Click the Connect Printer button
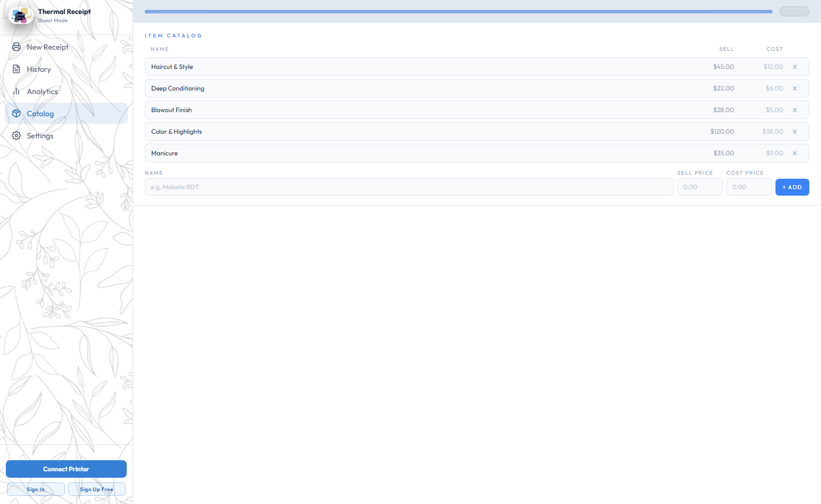 (66, 469)
